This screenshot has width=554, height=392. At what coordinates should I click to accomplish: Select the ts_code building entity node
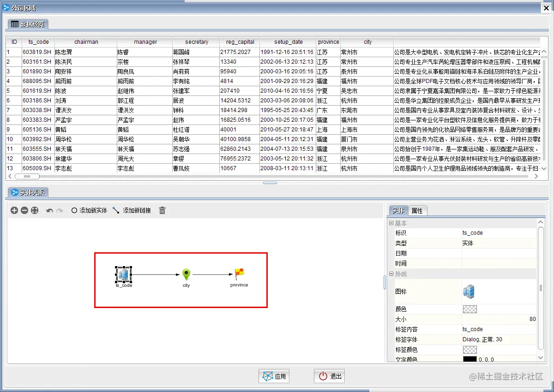tap(123, 275)
